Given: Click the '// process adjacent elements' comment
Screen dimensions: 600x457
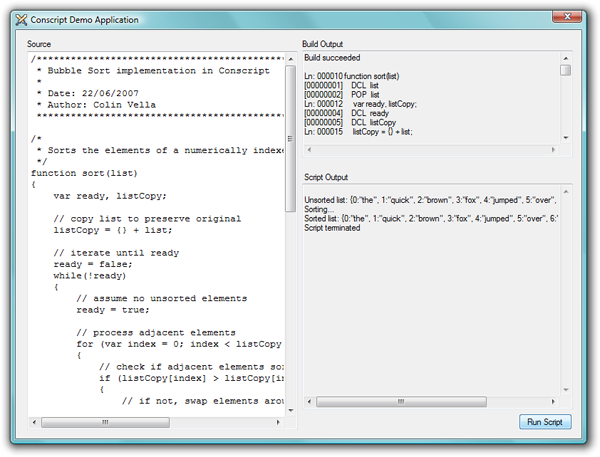Looking at the screenshot, I should coord(156,333).
